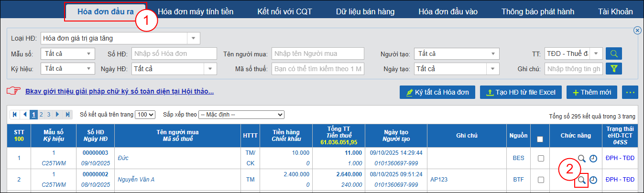The image size is (644, 193).
Task: View details of invoice 00000003
Action: [581, 158]
